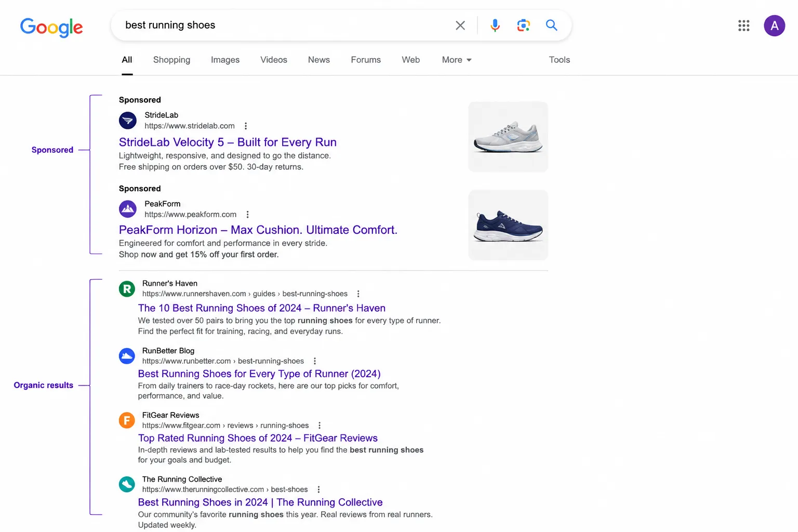
Task: Switch to the Images tab
Action: (225, 60)
